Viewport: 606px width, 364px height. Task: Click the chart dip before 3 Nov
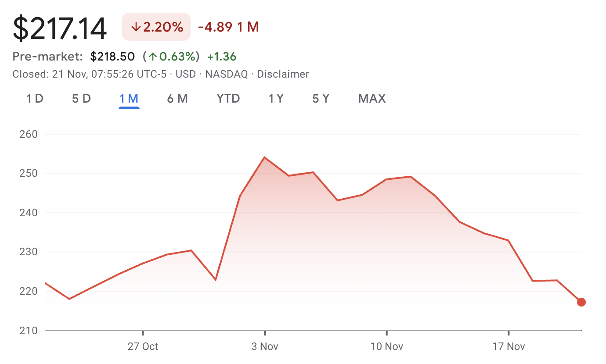click(216, 279)
